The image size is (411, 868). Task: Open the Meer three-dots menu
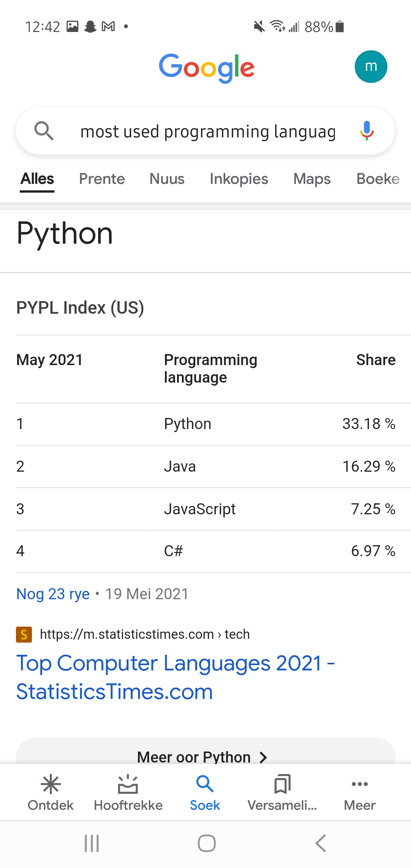(x=360, y=785)
